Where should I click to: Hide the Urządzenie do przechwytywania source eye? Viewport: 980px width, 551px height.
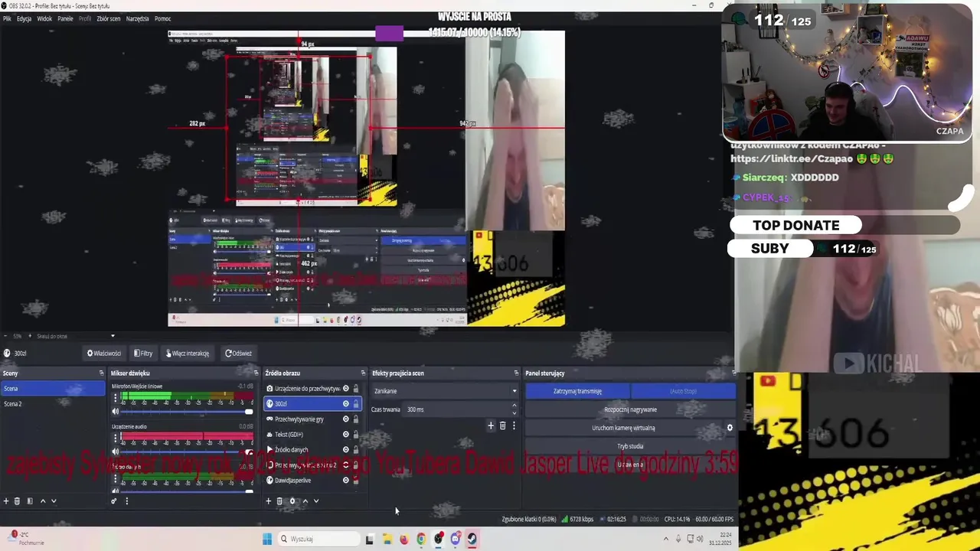coord(346,389)
